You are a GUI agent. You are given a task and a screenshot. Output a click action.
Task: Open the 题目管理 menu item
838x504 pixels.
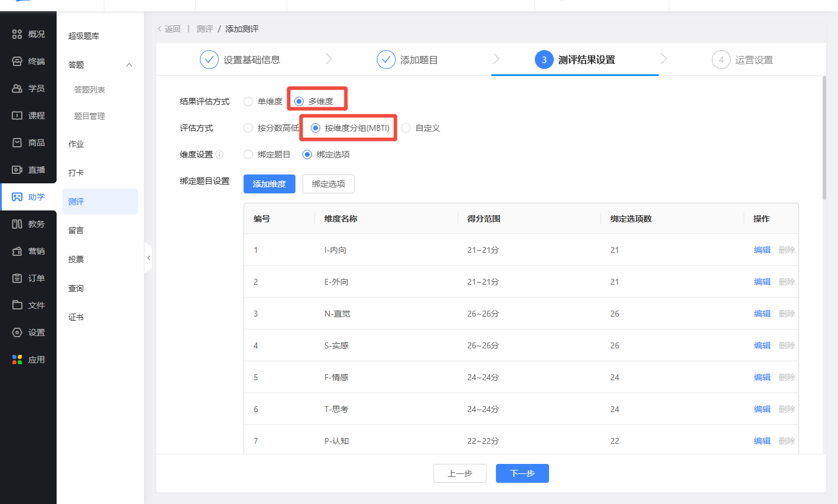point(90,116)
